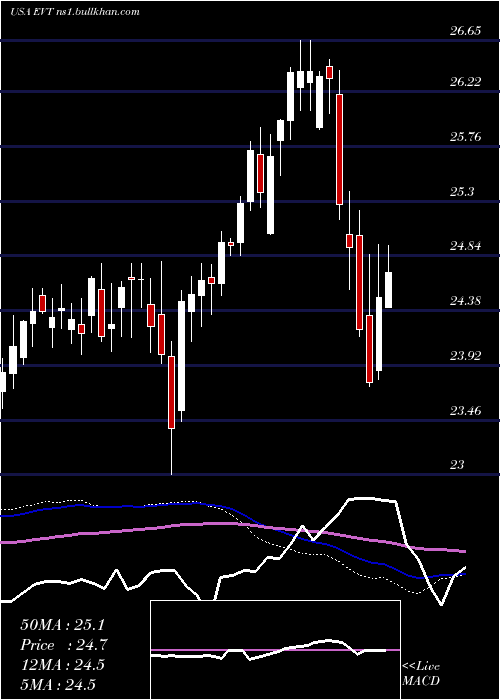This screenshot has width=500, height=700.
Task: Click the 25.76 price axis label
Action: pyautogui.click(x=466, y=137)
